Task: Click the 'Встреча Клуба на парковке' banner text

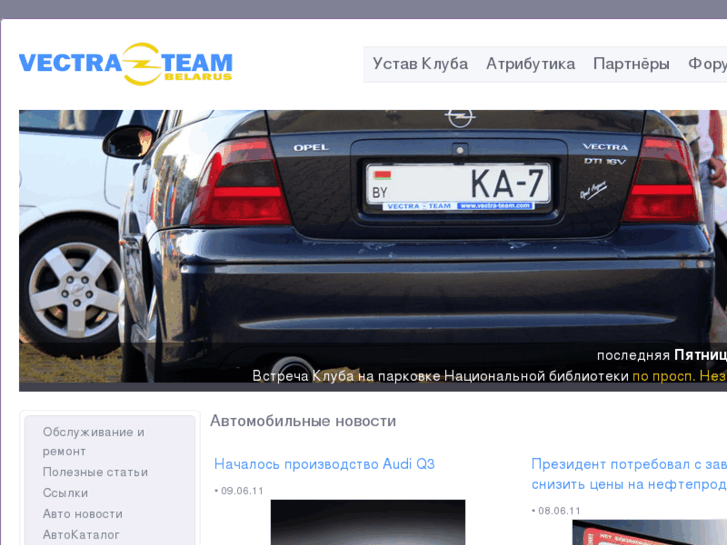Action: click(x=440, y=376)
